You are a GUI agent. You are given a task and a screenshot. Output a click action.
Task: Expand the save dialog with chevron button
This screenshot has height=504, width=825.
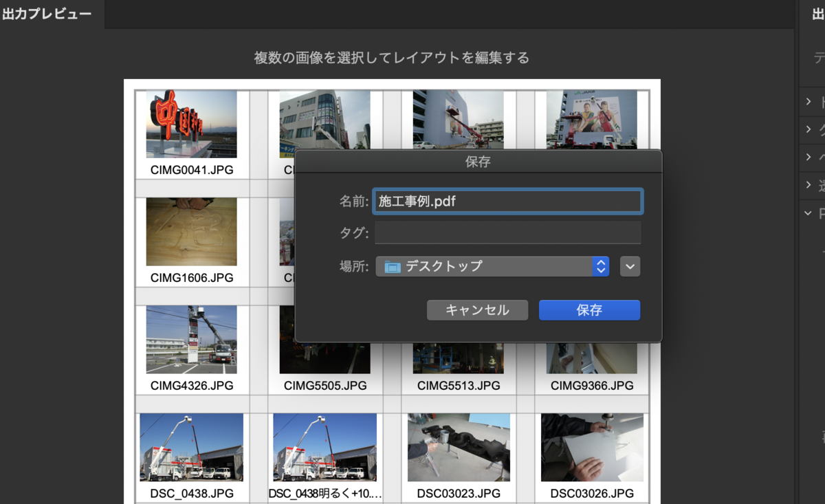(x=630, y=266)
